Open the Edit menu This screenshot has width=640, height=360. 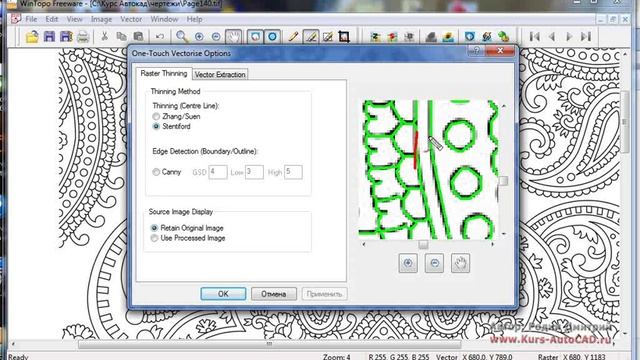pyautogui.click(x=51, y=19)
